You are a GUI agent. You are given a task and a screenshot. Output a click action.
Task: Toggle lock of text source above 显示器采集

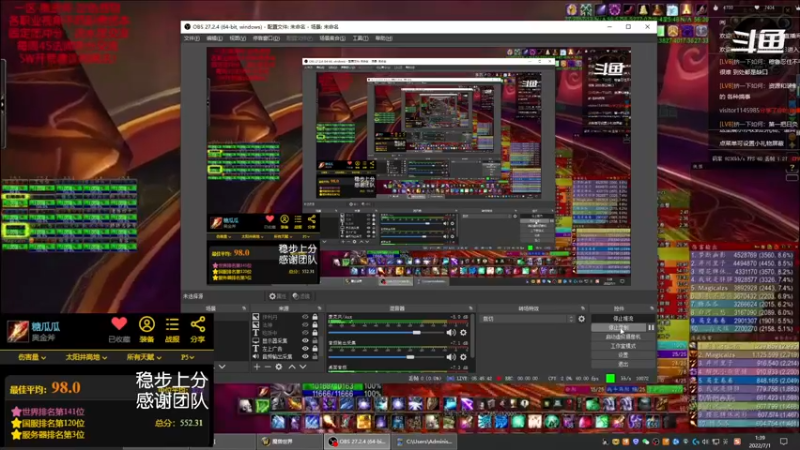(x=315, y=333)
